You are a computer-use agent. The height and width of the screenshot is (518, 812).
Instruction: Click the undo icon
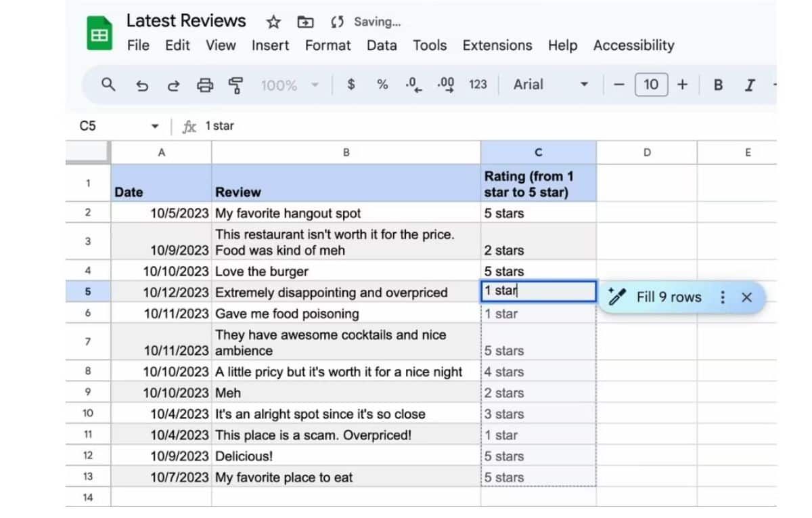[141, 85]
